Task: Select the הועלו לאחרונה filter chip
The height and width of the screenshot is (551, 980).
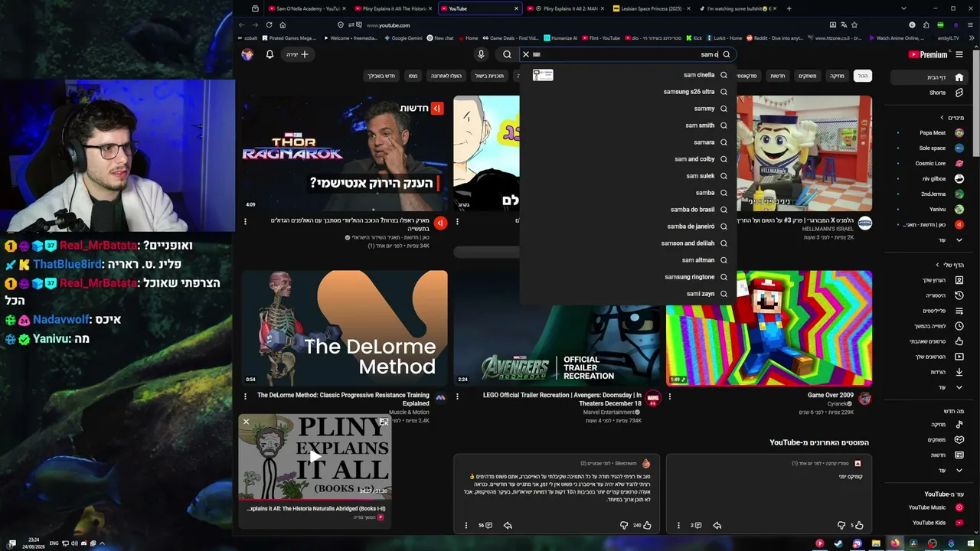Action: pyautogui.click(x=446, y=76)
